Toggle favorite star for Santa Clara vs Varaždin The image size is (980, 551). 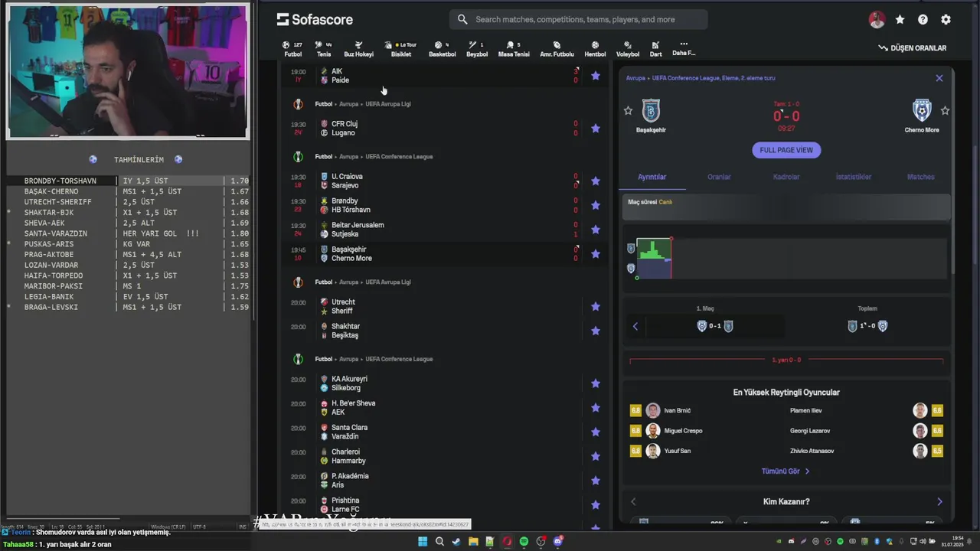(595, 432)
